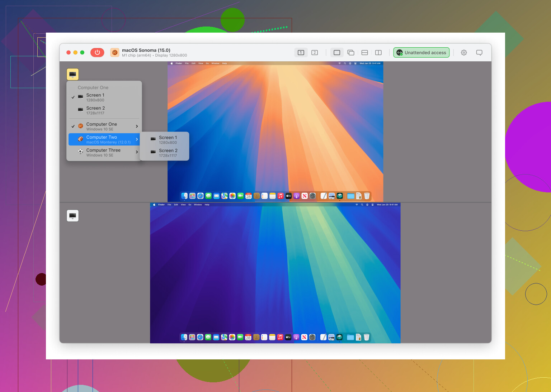
Task: Open the Apple menu in lower remote screen
Action: pyautogui.click(x=154, y=205)
